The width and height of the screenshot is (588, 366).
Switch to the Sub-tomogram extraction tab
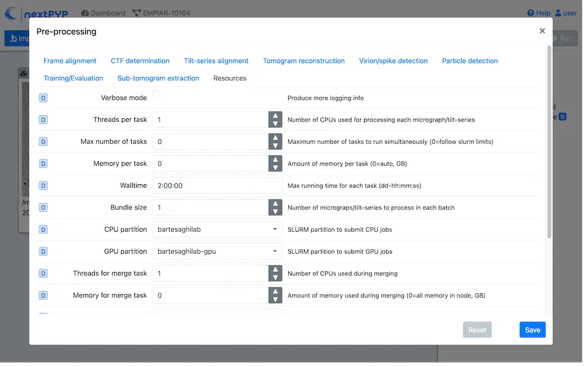pyautogui.click(x=158, y=78)
